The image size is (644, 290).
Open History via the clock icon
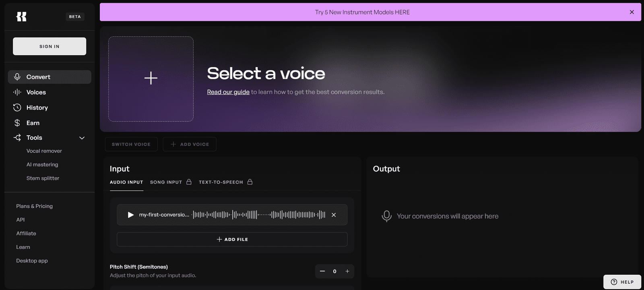pyautogui.click(x=17, y=108)
